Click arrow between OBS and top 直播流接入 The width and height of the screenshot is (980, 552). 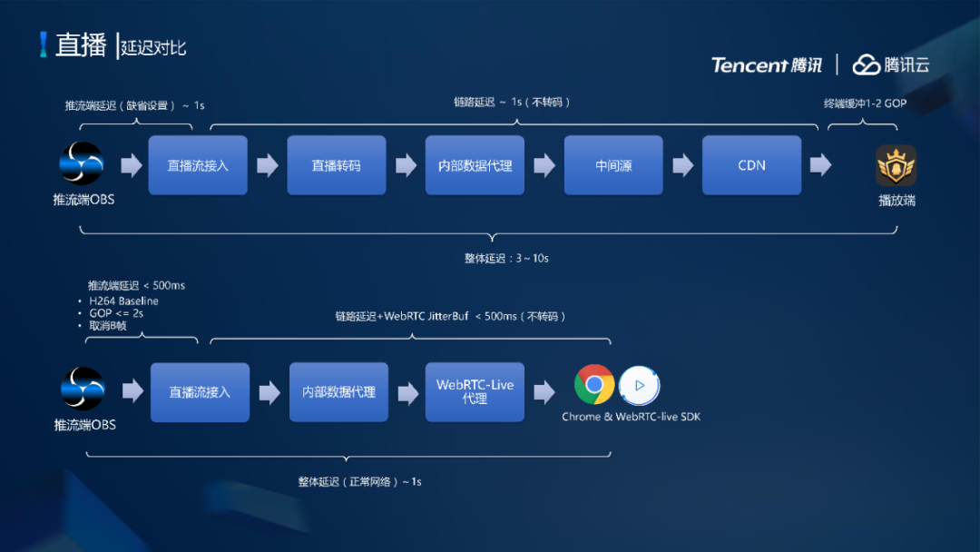(132, 165)
